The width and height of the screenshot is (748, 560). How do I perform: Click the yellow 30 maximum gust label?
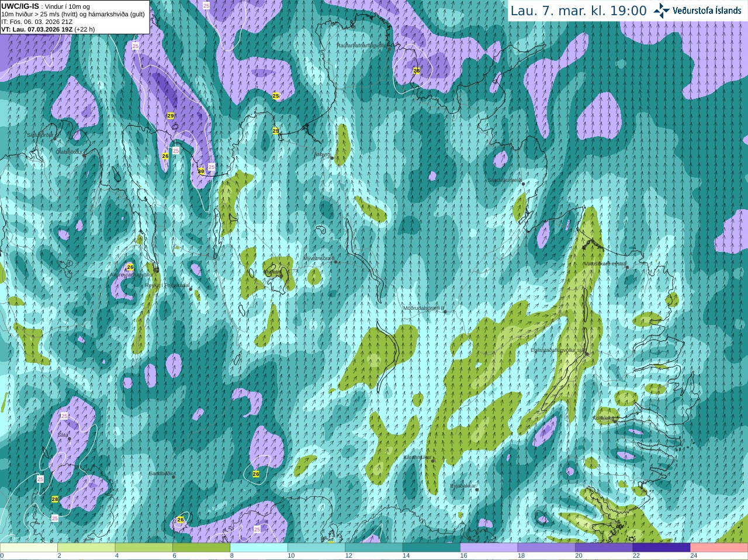201,171
